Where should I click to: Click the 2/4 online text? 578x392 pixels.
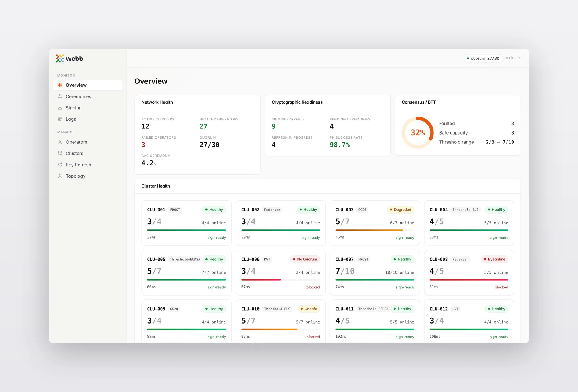click(308, 272)
